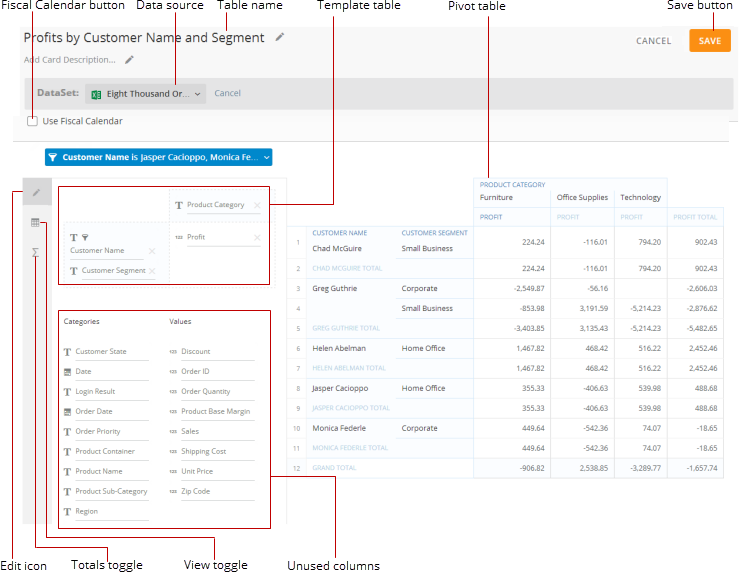Click the Monica Federle row cell

pos(339,428)
